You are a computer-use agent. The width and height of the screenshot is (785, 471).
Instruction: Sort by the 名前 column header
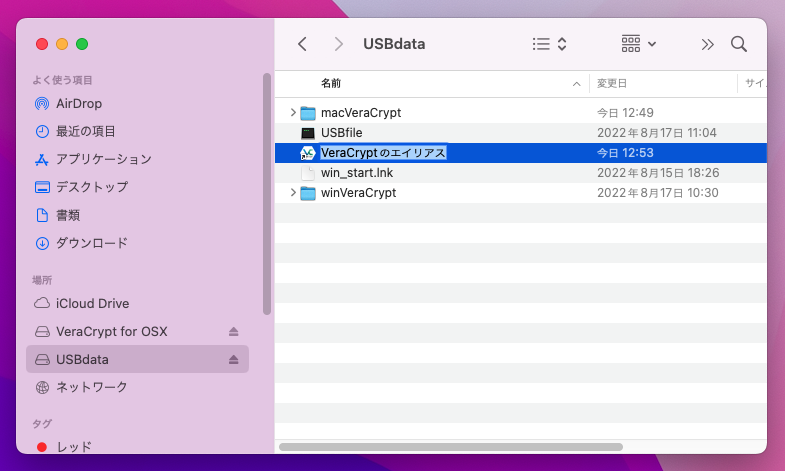point(331,83)
